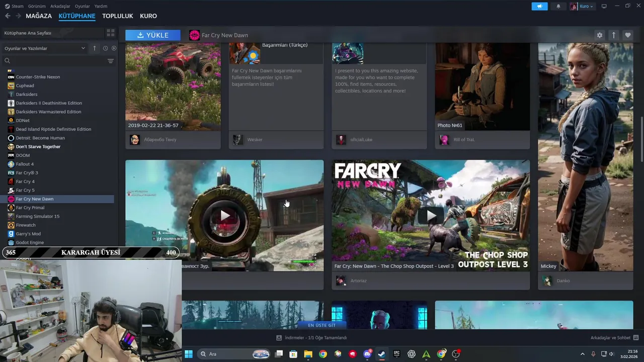Go to the MAĞAZA tab
Viewport: 644px width, 362px height.
coord(39,16)
